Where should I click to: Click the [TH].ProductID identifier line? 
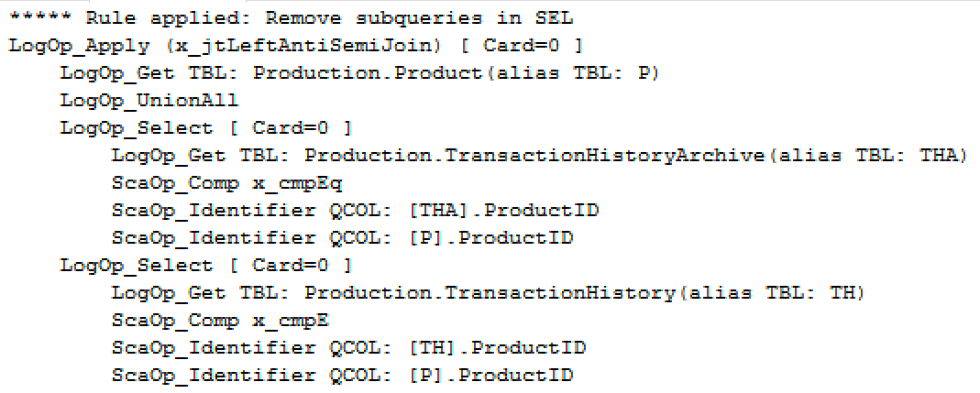(x=348, y=347)
